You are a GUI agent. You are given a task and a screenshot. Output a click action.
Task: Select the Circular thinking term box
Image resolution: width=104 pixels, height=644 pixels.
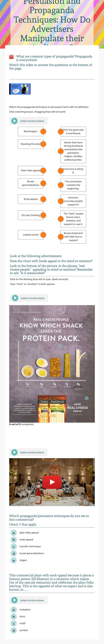tap(30, 215)
